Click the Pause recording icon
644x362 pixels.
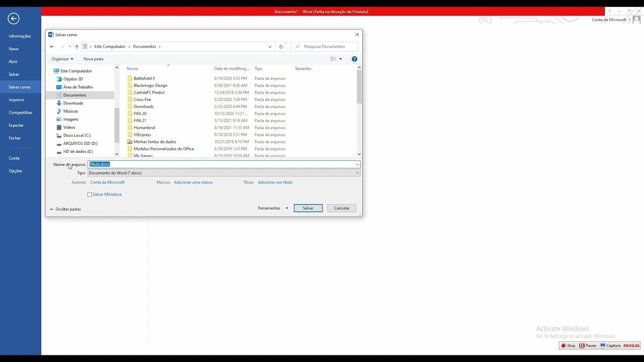coord(582,345)
